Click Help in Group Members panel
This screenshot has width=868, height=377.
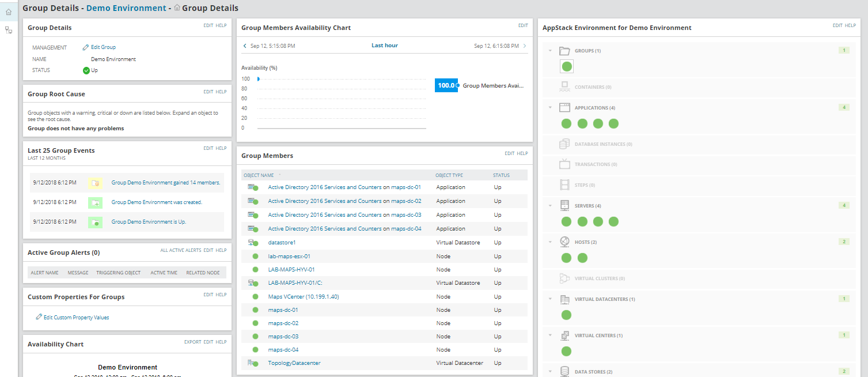tap(522, 153)
